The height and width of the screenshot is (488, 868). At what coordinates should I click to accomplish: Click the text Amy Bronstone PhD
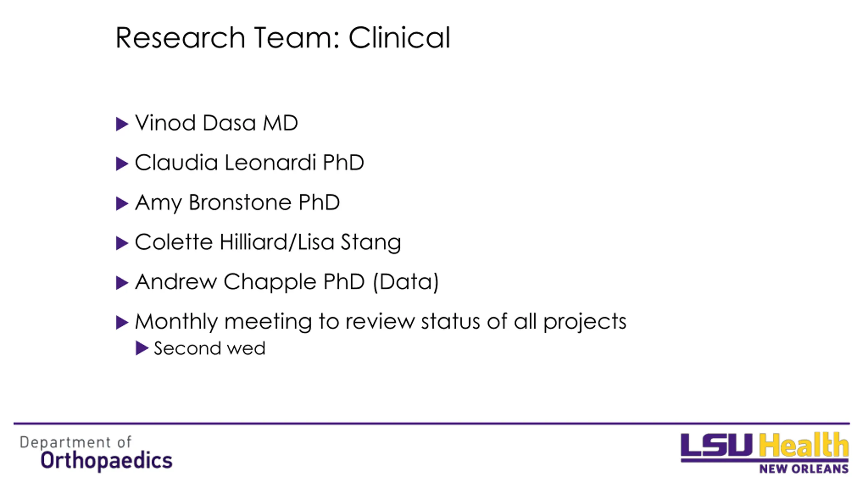237,203
